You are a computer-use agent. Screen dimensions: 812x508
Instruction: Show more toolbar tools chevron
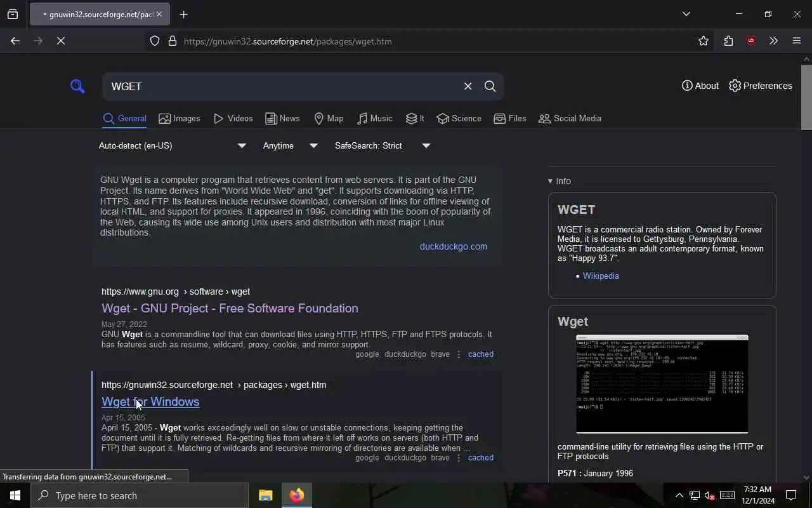773,41
